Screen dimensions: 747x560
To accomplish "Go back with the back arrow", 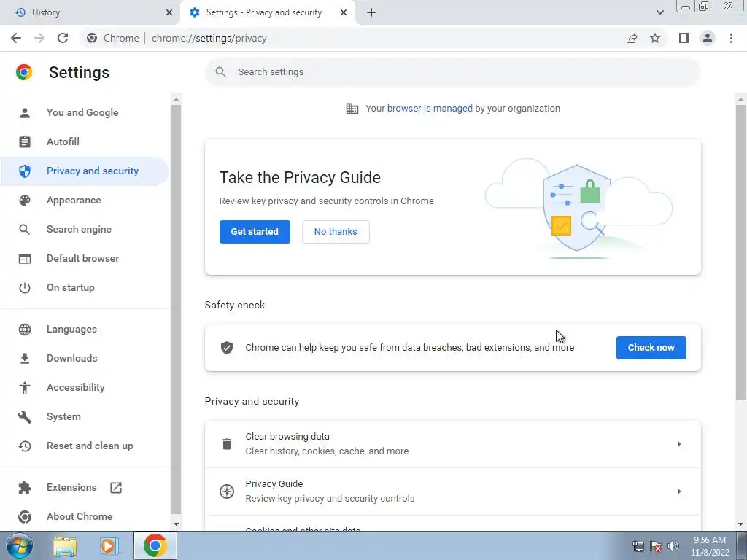I will [x=16, y=38].
